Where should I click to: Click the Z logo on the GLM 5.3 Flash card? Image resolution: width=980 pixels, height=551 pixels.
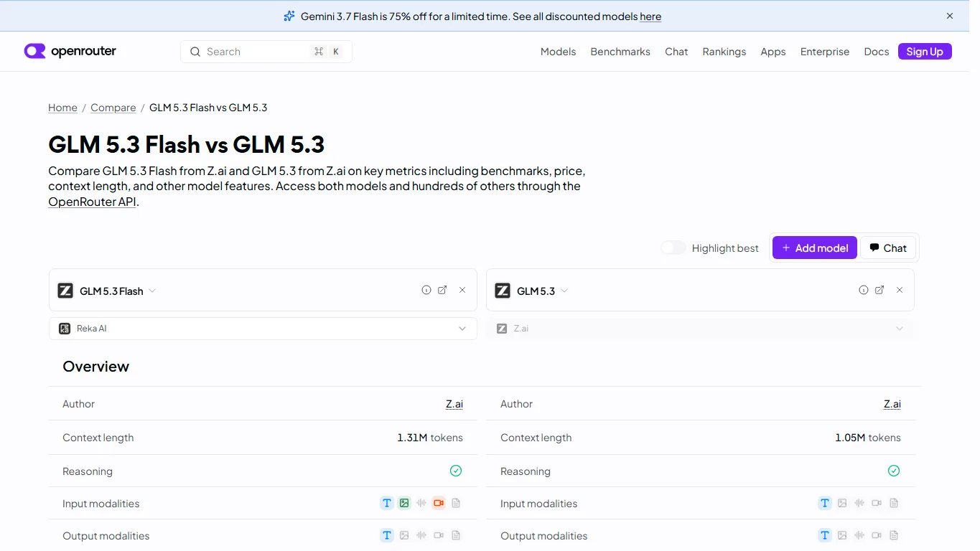(65, 291)
